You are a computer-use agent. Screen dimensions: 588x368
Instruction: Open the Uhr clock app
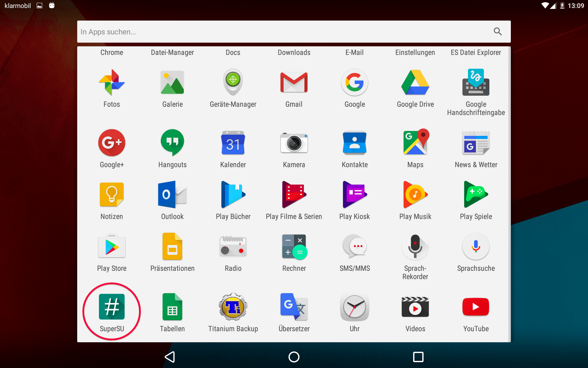(355, 307)
